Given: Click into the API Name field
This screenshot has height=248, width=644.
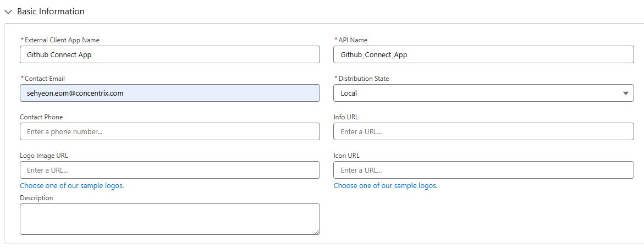Looking at the screenshot, I should click(x=483, y=54).
